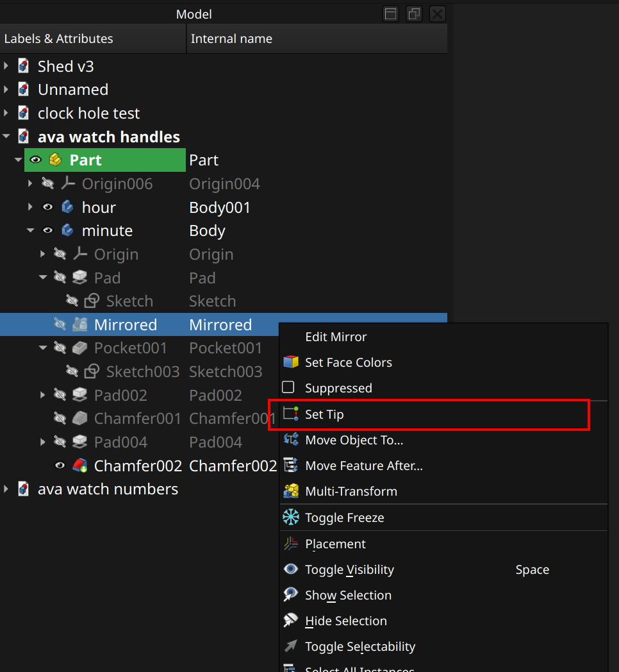Click the Origin axis icon under minute
Image resolution: width=619 pixels, height=672 pixels.
(x=79, y=254)
